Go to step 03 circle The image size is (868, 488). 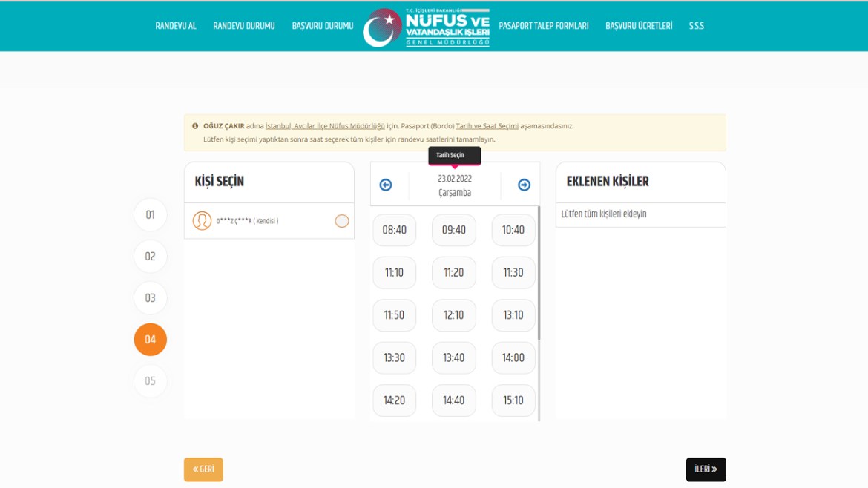[151, 298]
